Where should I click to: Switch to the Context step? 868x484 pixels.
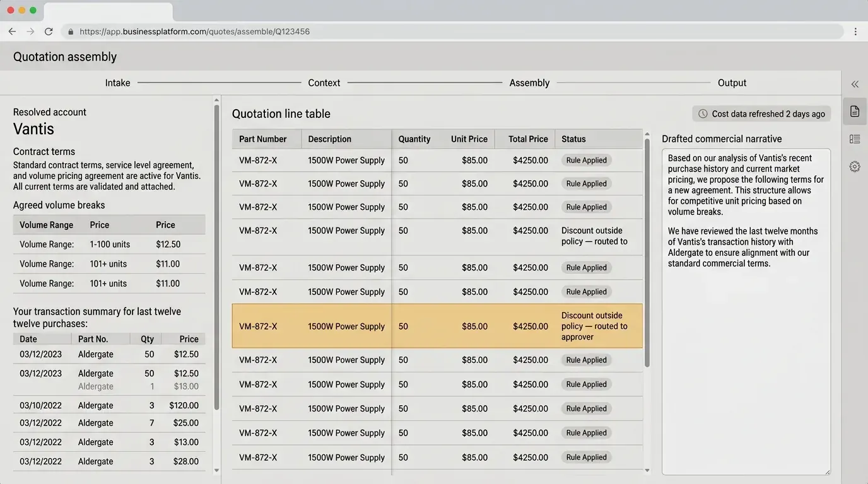(324, 83)
